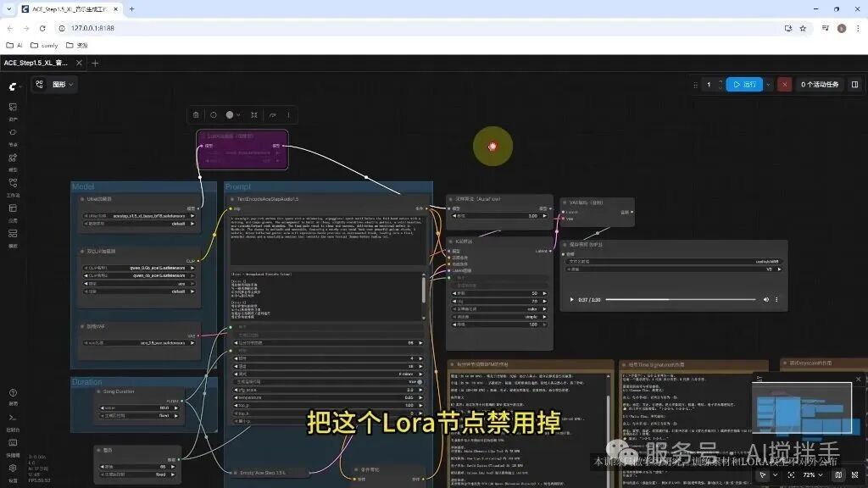Select the canvas pointer mode icon
Image resolution: width=868 pixels, height=488 pixels.
[x=763, y=474]
